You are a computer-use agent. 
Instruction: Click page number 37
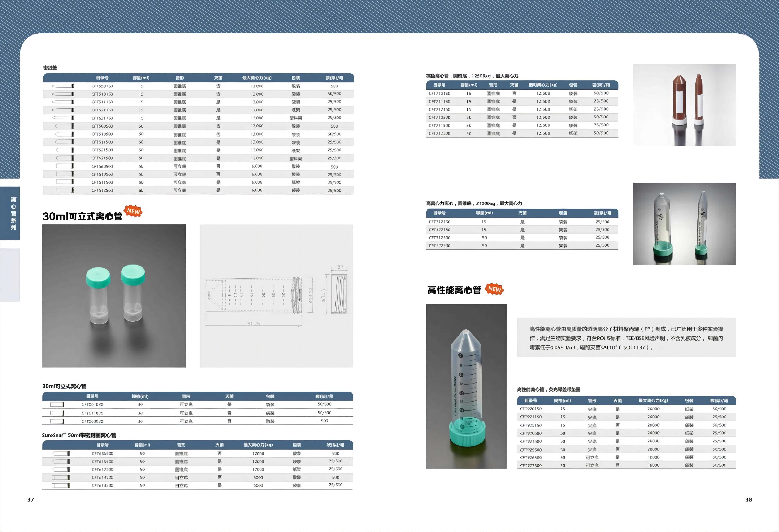coord(30,499)
